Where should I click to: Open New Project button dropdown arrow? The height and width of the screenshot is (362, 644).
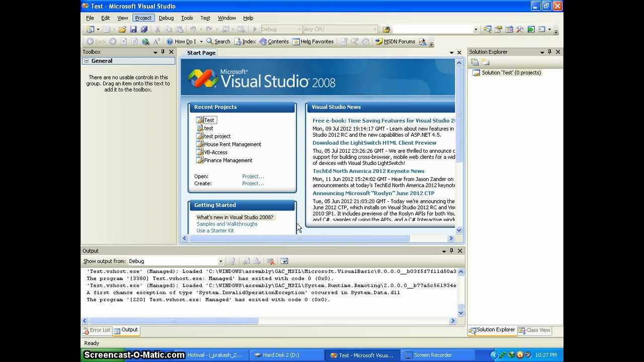tap(98, 30)
